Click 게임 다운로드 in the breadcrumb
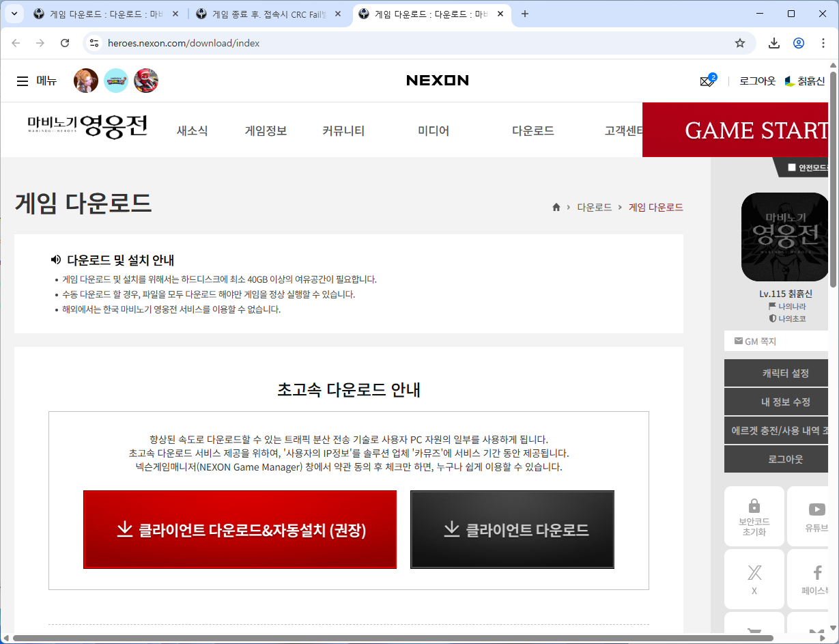Viewport: 839px width, 644px height. (656, 207)
